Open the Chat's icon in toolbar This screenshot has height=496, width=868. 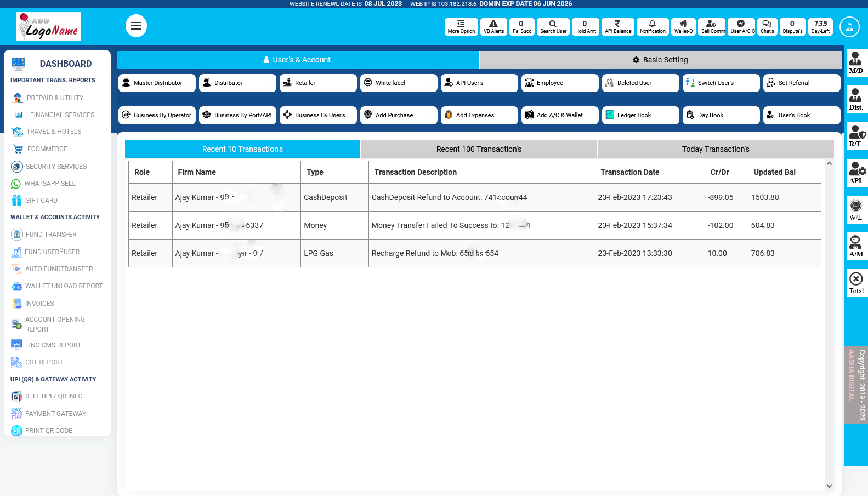[767, 24]
